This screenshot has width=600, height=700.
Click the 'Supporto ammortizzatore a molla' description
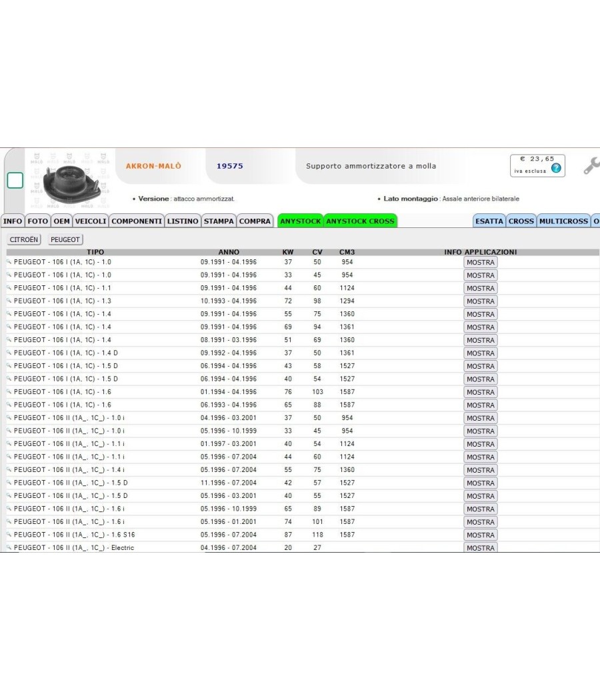pos(371,166)
